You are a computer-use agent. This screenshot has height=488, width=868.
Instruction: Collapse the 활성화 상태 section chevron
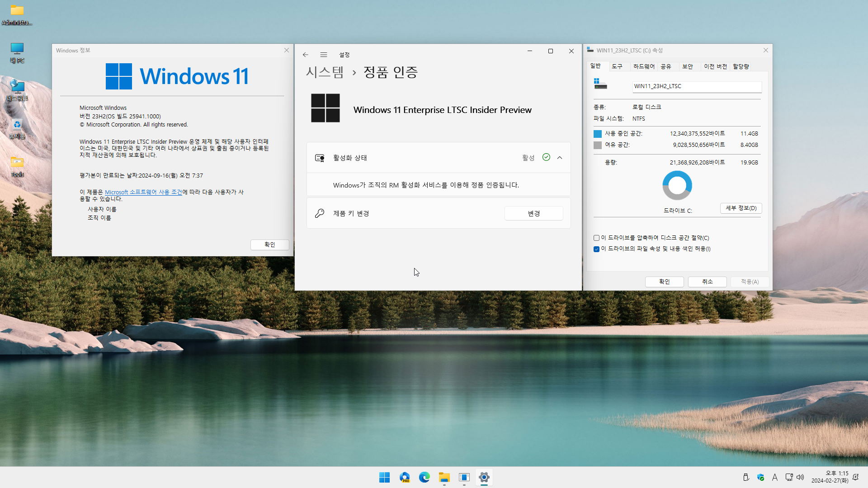click(560, 158)
